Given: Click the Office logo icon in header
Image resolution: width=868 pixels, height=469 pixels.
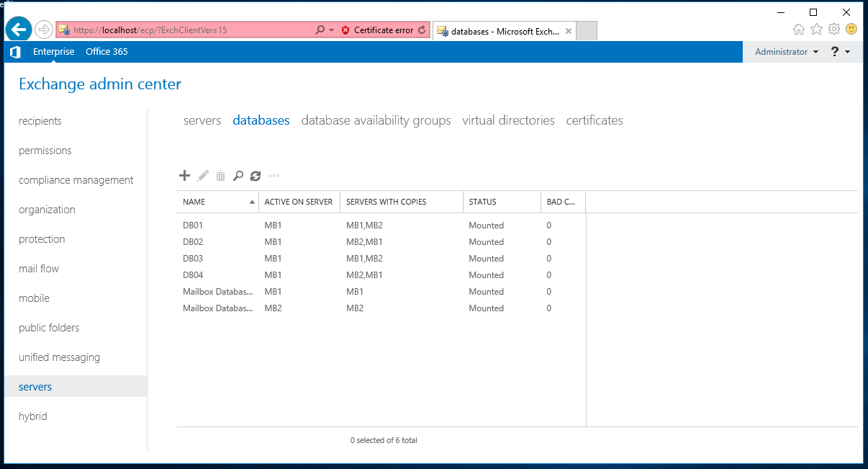Looking at the screenshot, I should point(15,52).
